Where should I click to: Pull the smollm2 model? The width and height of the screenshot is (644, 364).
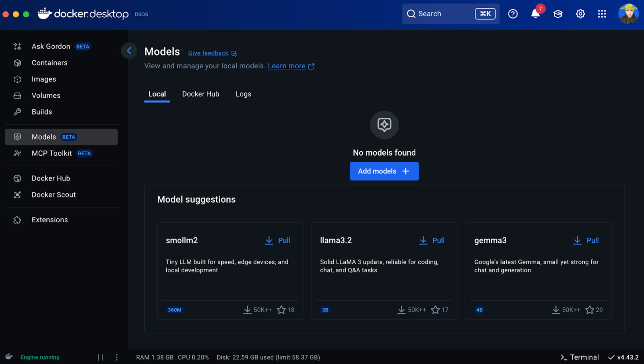[277, 240]
